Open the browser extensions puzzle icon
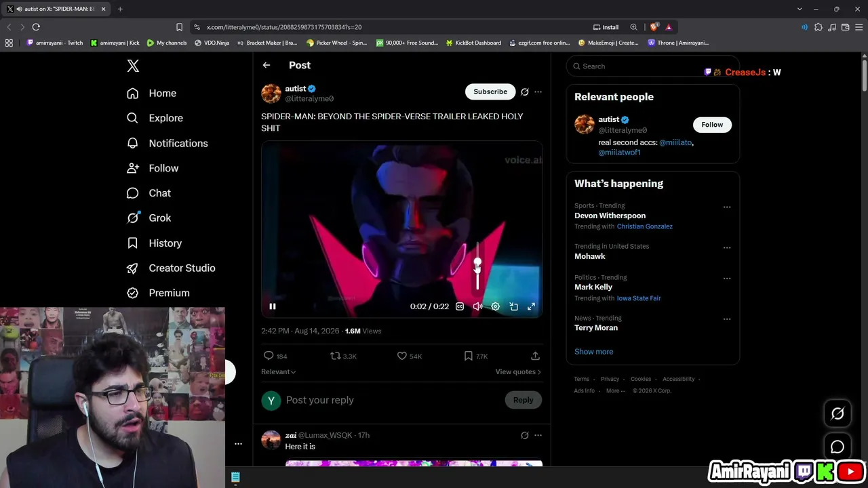 pyautogui.click(x=818, y=27)
